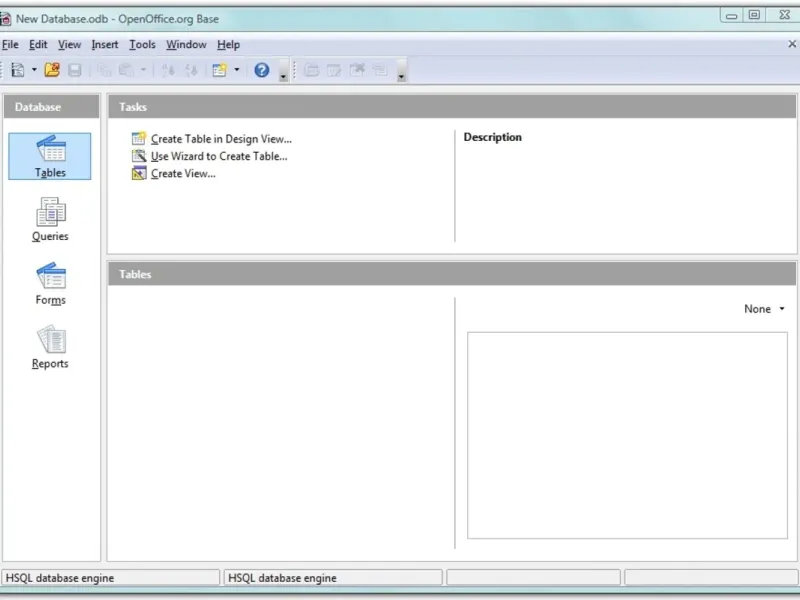Click Use Wizard to Create Table
This screenshot has width=800, height=600.
pyautogui.click(x=219, y=156)
